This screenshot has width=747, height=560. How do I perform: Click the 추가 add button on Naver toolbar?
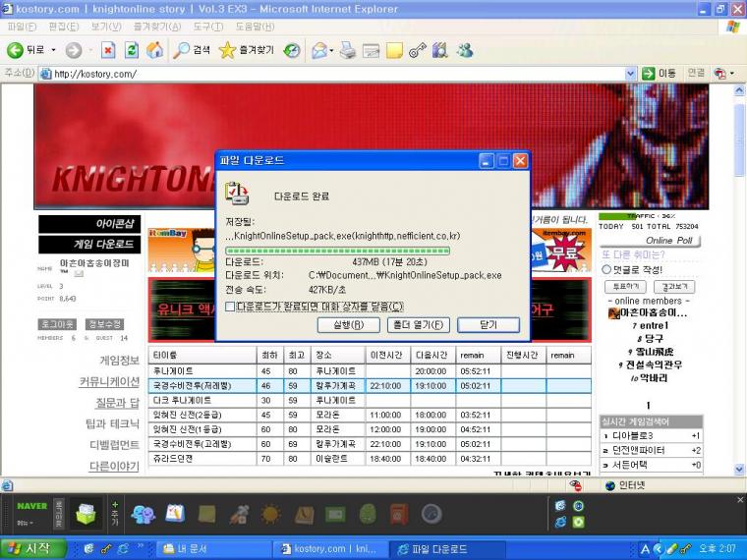115,513
